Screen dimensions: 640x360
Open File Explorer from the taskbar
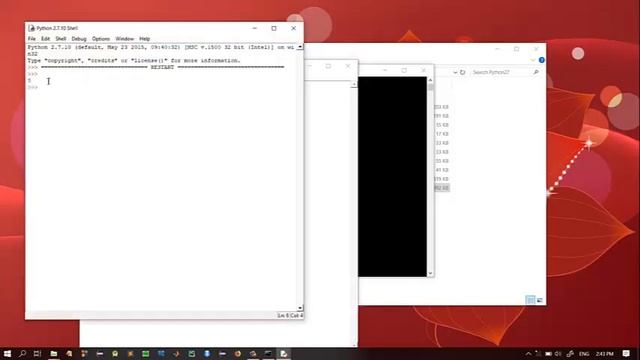[53, 353]
